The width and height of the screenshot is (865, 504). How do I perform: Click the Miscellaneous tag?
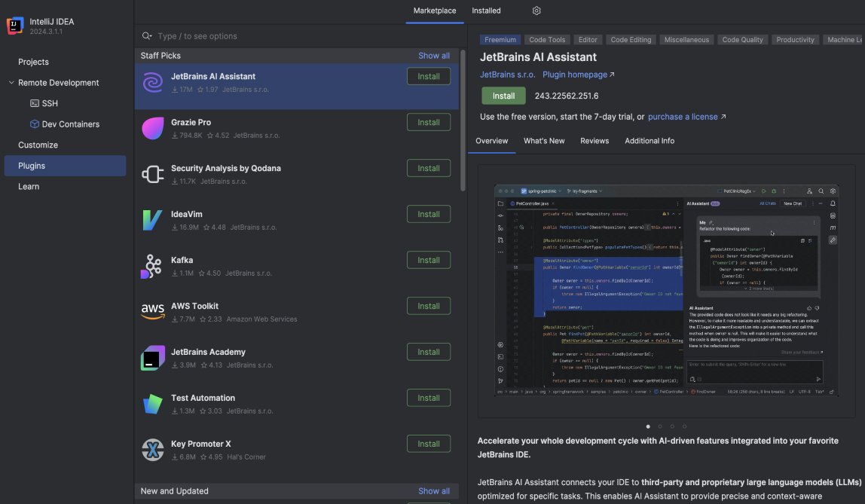(686, 40)
